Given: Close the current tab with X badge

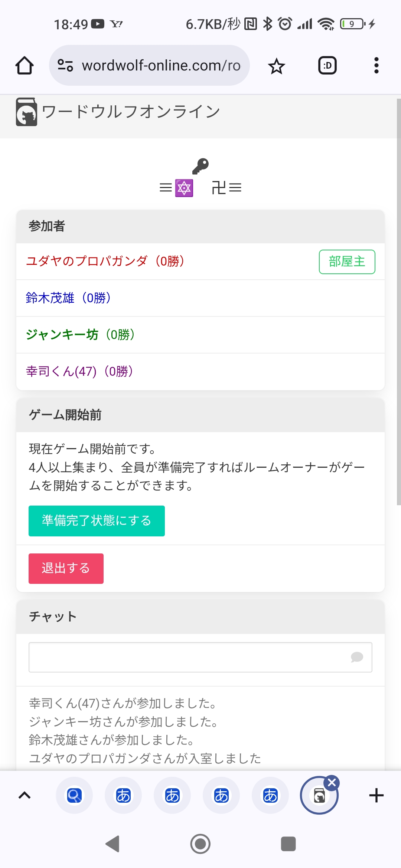Looking at the screenshot, I should (332, 783).
